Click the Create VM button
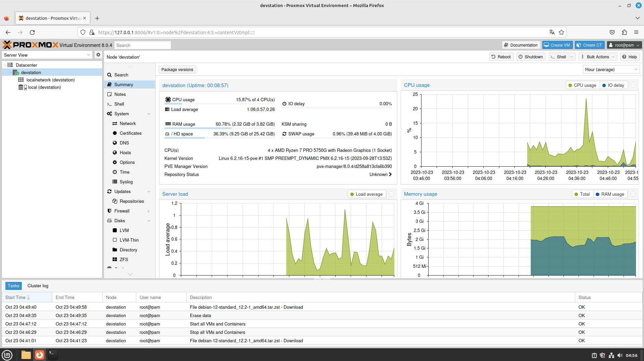Viewport: 644px width, 361px height. coord(557,45)
